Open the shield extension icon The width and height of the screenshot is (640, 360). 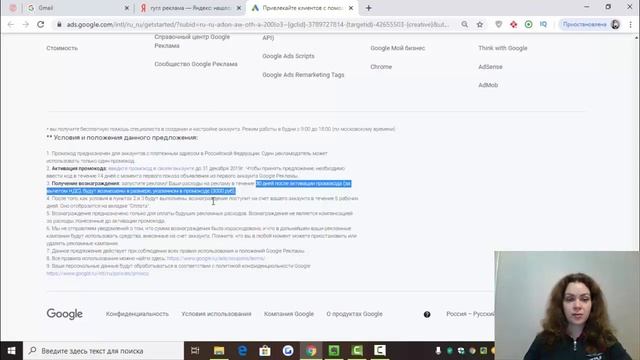click(498, 24)
